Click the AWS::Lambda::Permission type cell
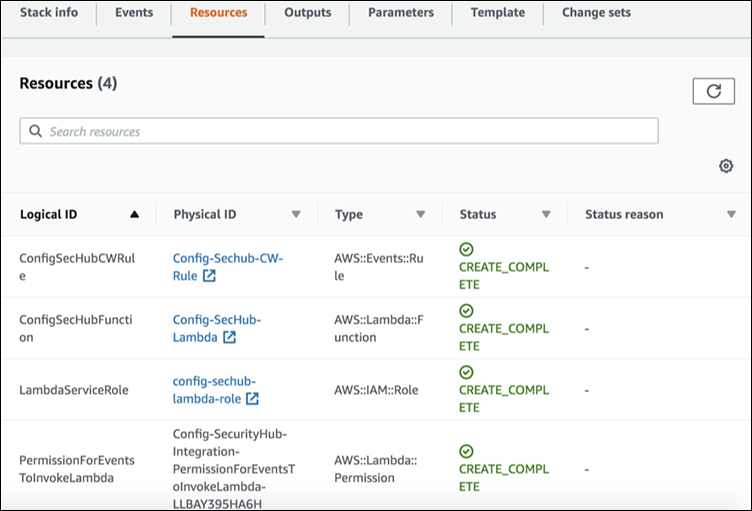 point(376,469)
